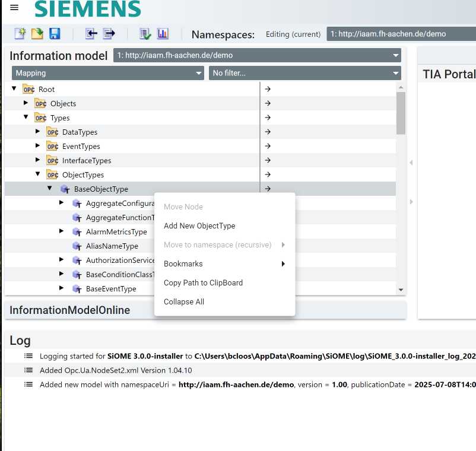Open the Information model namespace dropdown

pyautogui.click(x=257, y=56)
